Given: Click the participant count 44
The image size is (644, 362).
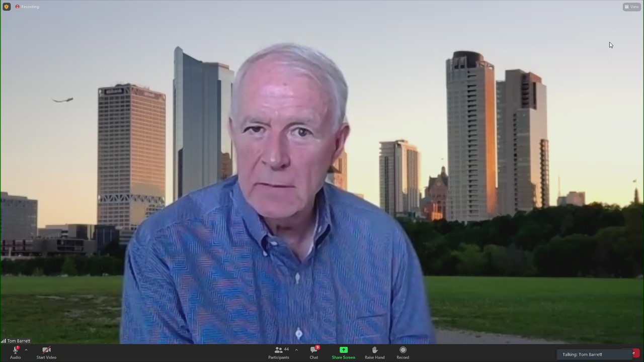Looking at the screenshot, I should click(286, 349).
